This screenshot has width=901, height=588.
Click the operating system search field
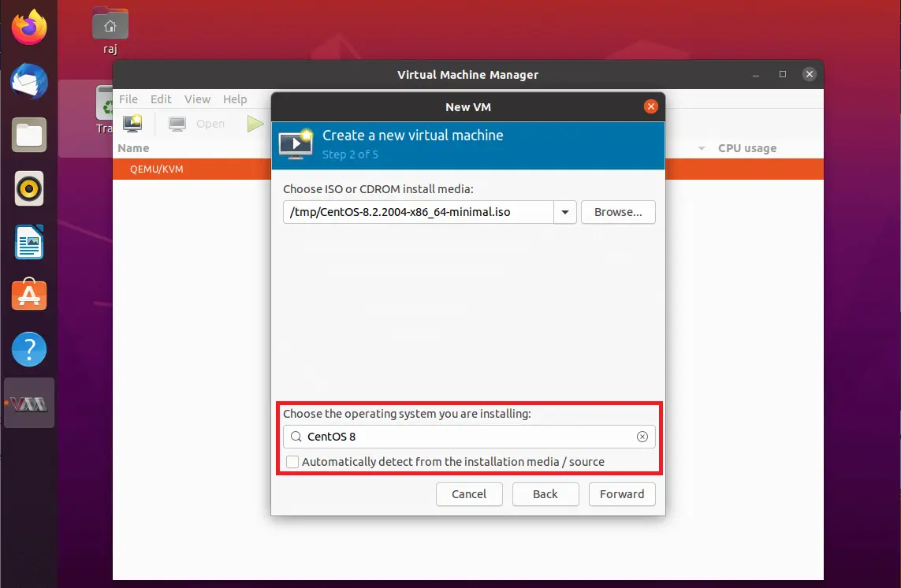point(469,437)
